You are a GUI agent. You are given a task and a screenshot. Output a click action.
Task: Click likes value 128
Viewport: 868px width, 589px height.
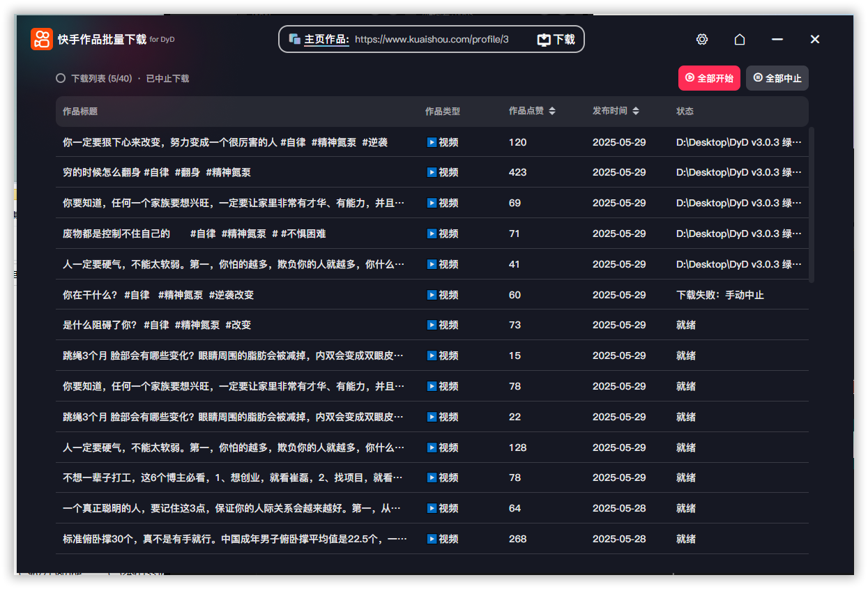coord(517,448)
